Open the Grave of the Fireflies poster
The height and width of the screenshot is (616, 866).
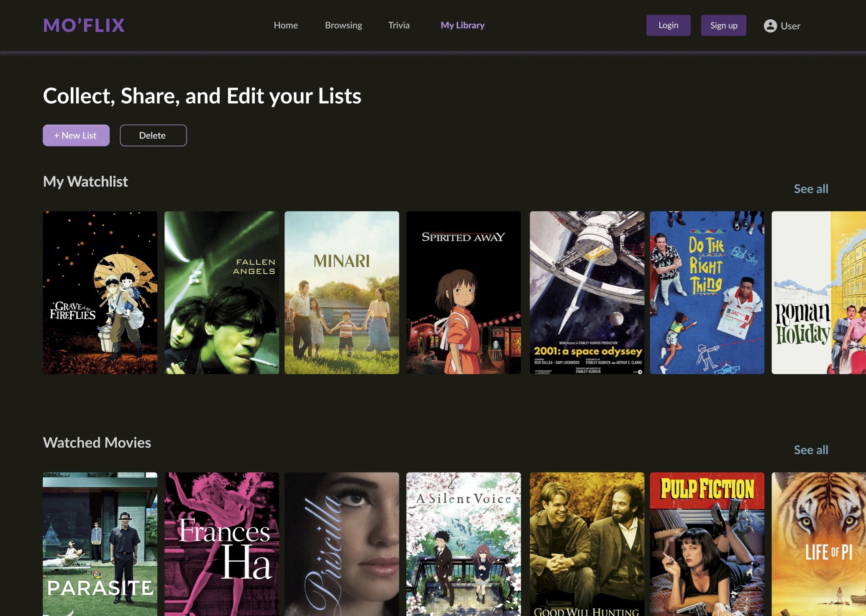[x=100, y=293]
